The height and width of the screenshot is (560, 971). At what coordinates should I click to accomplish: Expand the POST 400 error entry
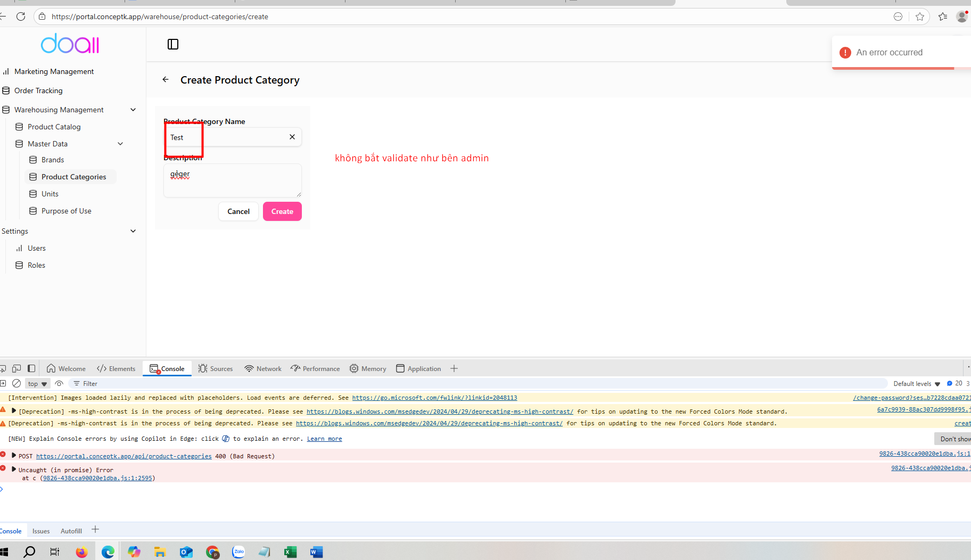[x=14, y=456]
